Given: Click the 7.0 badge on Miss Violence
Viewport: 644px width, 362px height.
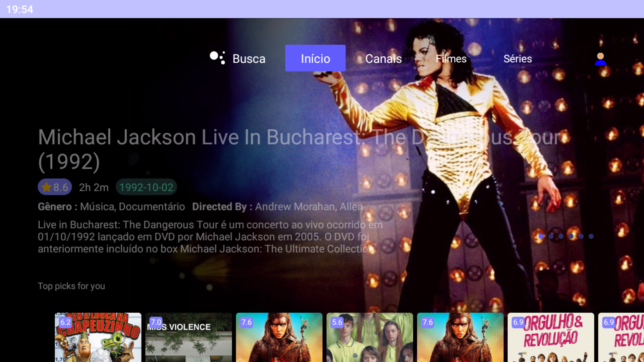Looking at the screenshot, I should pyautogui.click(x=156, y=322).
